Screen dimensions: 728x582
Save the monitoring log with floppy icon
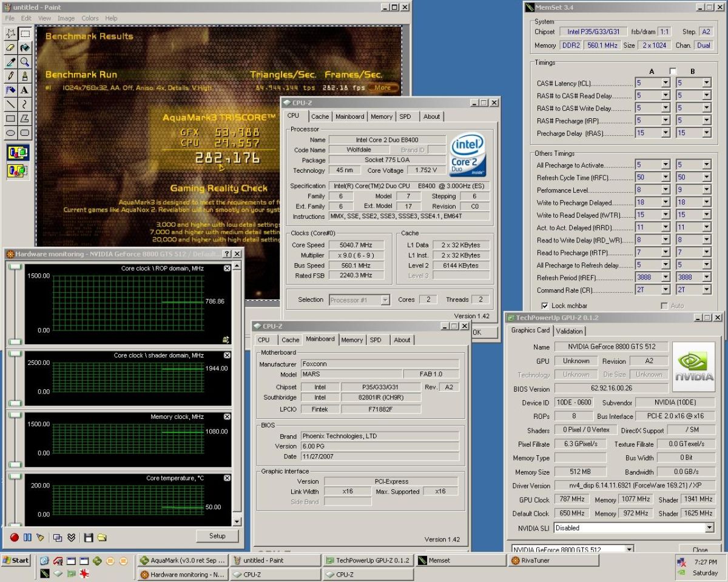(x=89, y=537)
